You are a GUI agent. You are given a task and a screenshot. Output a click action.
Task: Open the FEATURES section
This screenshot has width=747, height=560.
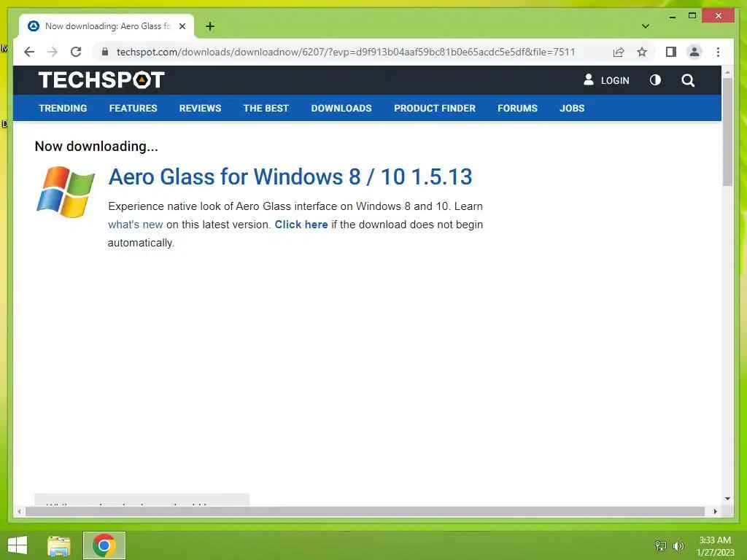(x=133, y=108)
